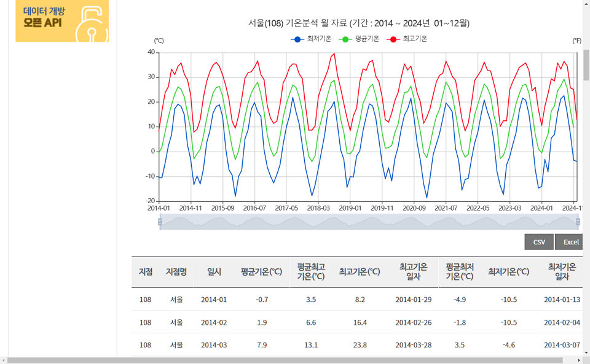Viewport: 590px width, 364px height.
Task: Click the 2014-02-26 date cell
Action: pos(414,323)
